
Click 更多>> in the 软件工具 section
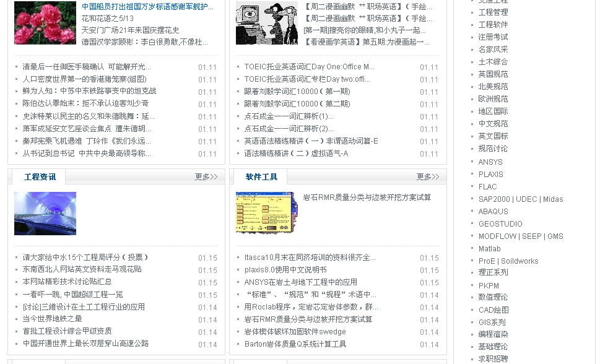(427, 177)
